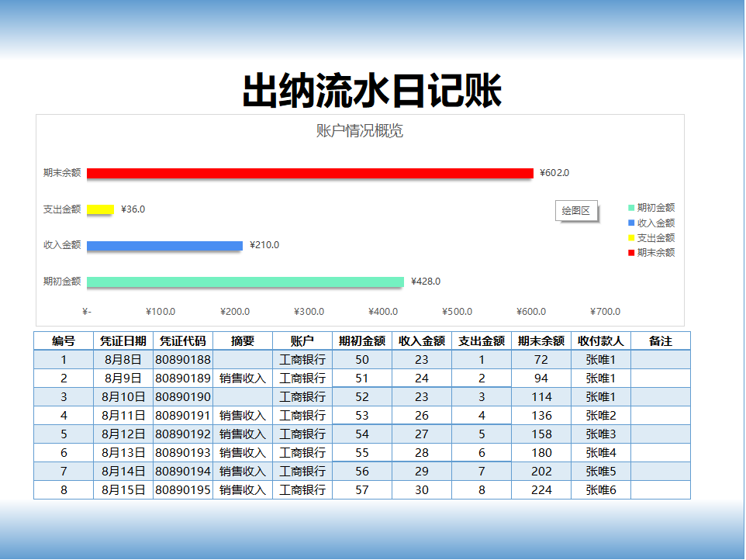Click voucher code 80890194
The image size is (746, 560).
[183, 471]
